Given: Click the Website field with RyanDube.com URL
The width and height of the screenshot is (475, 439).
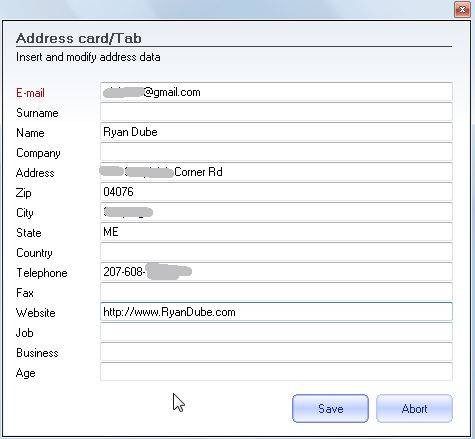Looking at the screenshot, I should coord(276,312).
